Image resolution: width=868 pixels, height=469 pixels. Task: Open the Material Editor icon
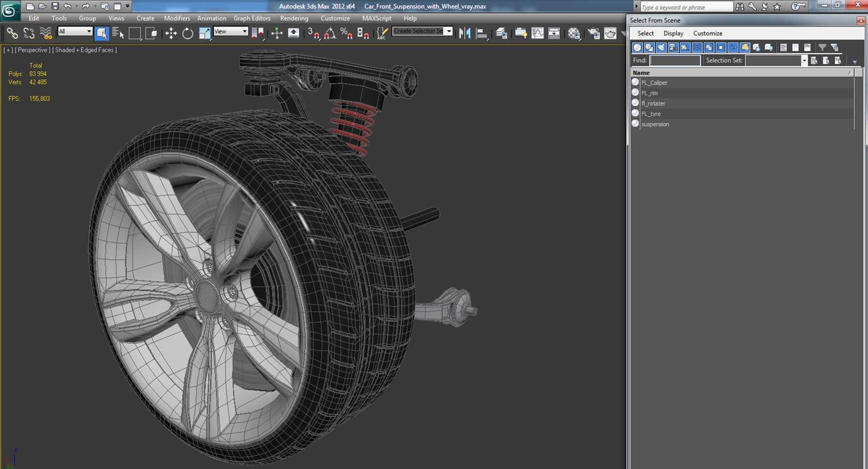(x=574, y=33)
